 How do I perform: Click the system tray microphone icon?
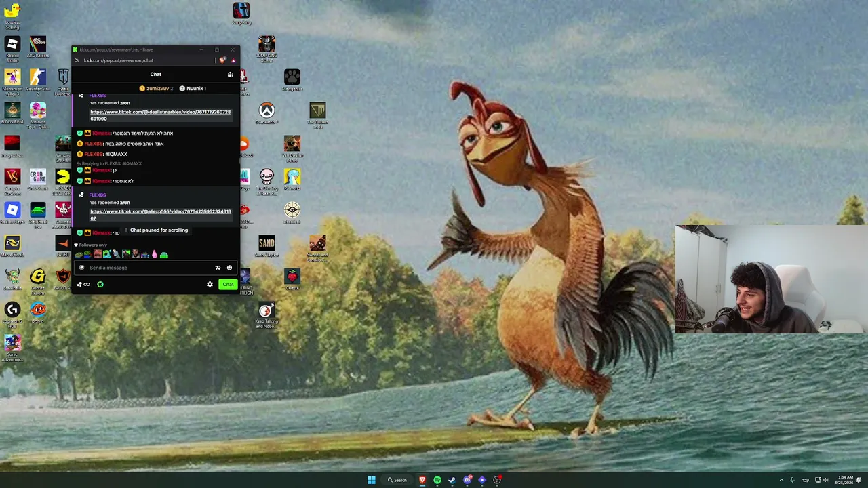coord(793,480)
